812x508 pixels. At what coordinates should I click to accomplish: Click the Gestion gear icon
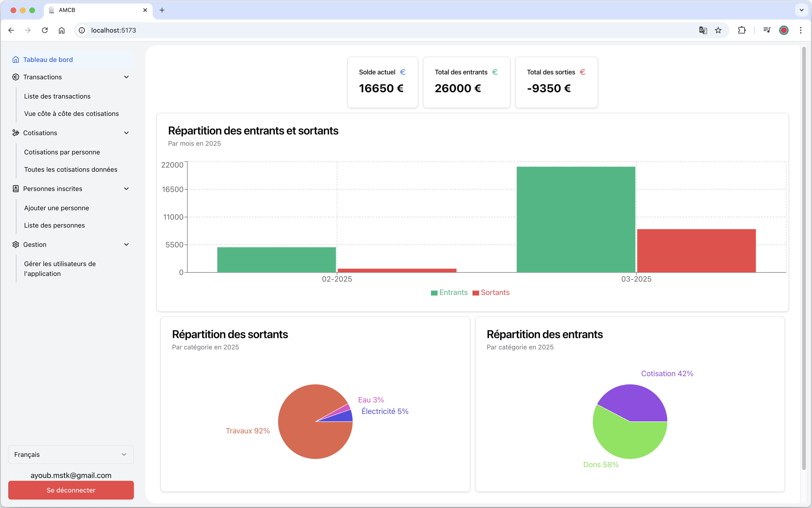15,244
